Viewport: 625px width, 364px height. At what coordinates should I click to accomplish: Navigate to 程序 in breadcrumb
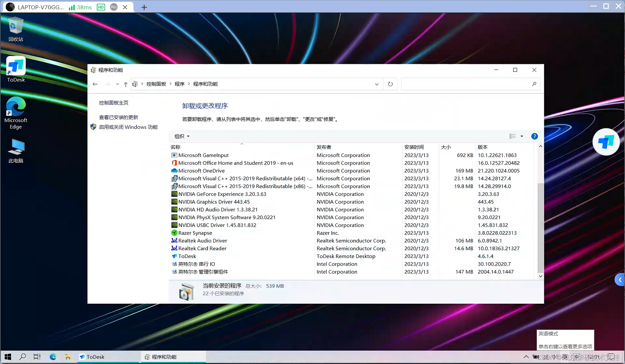click(x=179, y=84)
